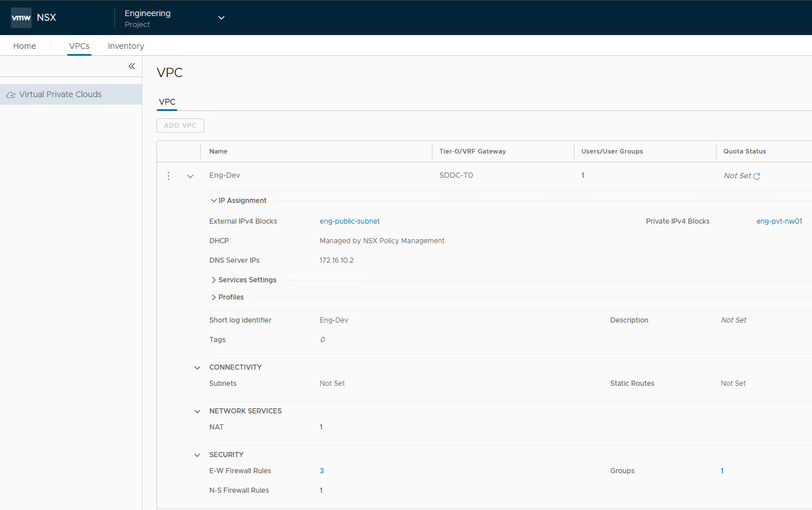Open the eng-pvt-nw01 private block link
The image size is (812, 510).
coord(779,221)
